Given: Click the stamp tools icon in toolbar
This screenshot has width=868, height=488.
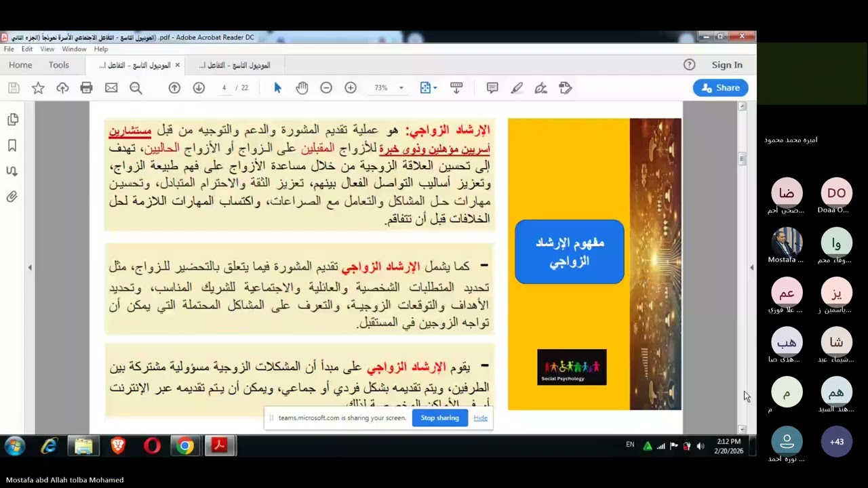Looking at the screenshot, I should tap(566, 88).
